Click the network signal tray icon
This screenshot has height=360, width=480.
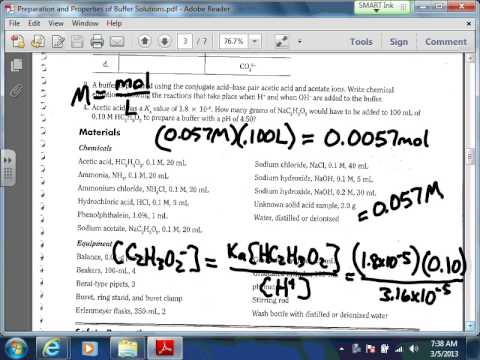coord(399,349)
